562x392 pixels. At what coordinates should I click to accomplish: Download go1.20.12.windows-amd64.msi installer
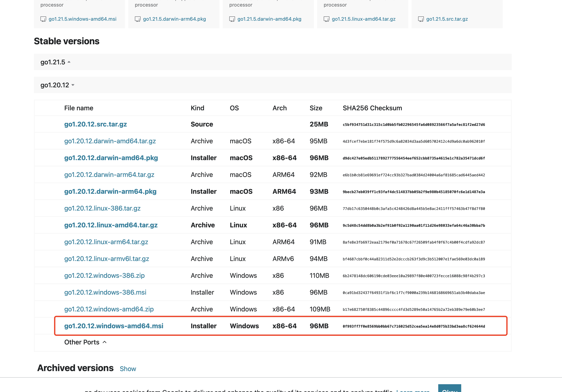(x=114, y=326)
